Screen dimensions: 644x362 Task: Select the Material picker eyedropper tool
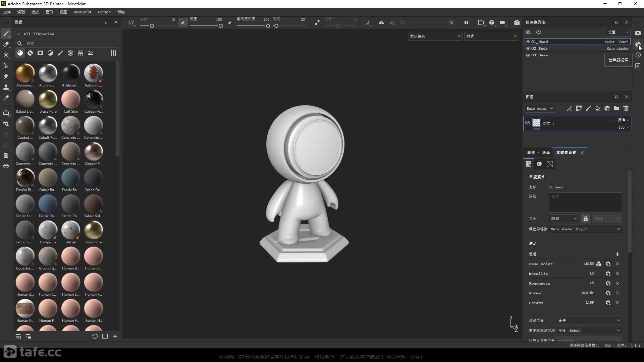tap(6, 98)
